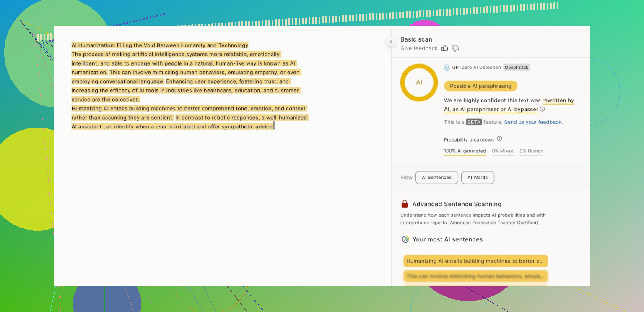Select the Model 3.12b badge
Image resolution: width=644 pixels, height=312 pixels.
coord(517,68)
